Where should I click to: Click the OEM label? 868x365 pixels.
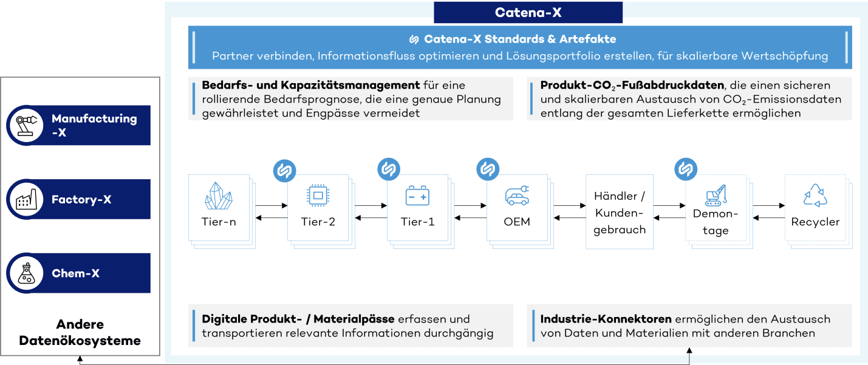517,222
